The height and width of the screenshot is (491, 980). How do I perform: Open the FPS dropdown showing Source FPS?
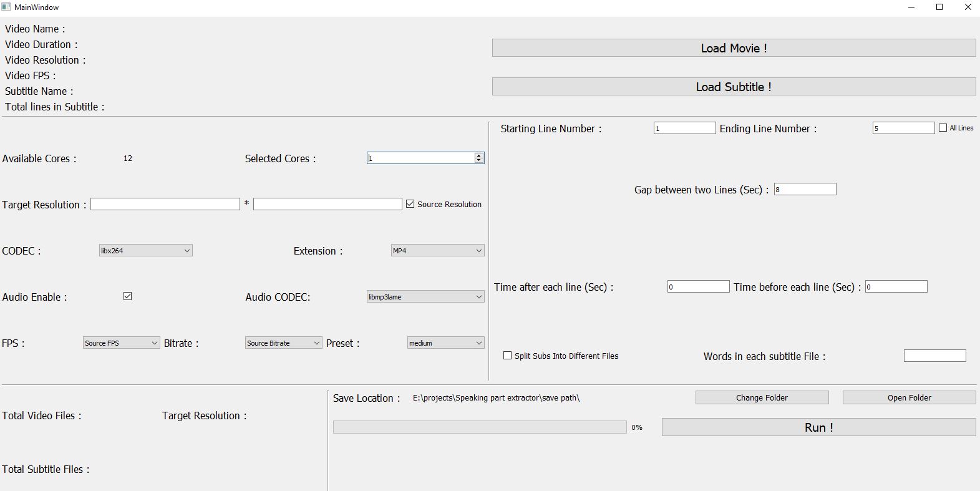point(121,343)
